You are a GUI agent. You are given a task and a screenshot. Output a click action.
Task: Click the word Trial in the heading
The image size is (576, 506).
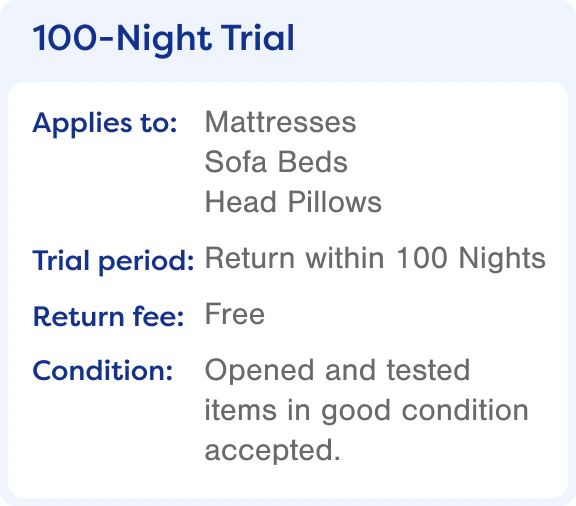(x=258, y=37)
